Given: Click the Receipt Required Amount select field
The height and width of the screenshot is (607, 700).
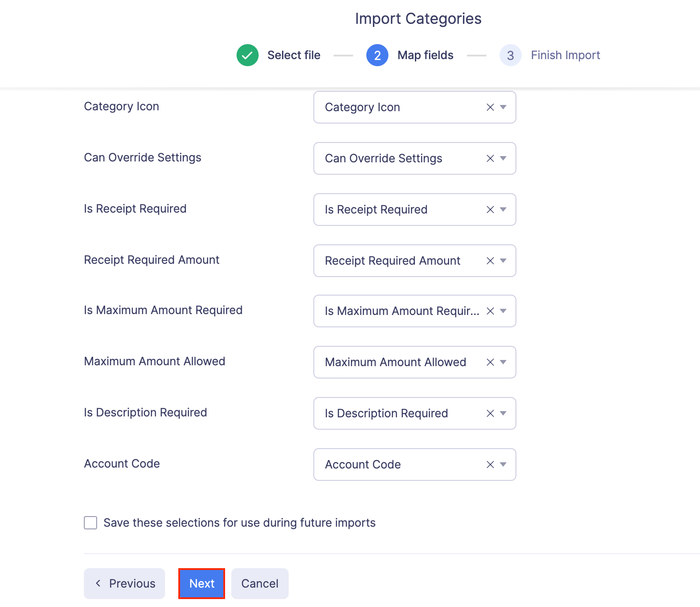Looking at the screenshot, I should point(397,261).
